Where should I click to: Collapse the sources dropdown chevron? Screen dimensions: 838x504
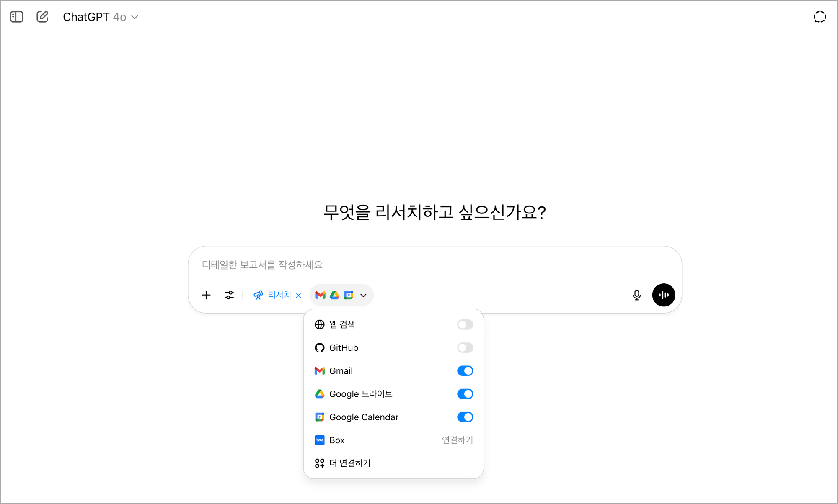(x=363, y=296)
